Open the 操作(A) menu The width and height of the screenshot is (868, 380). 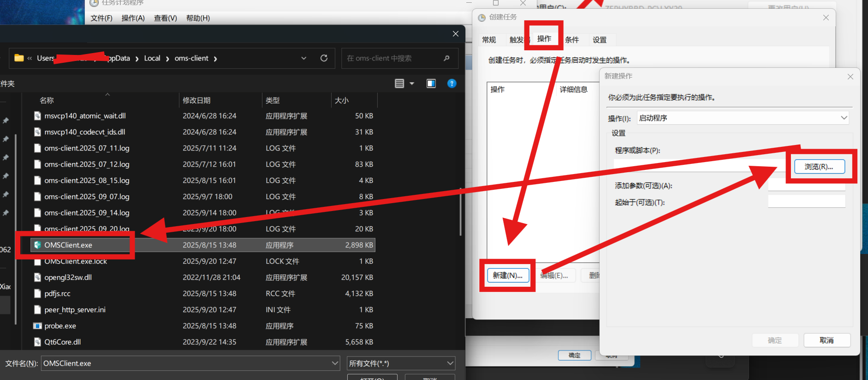coord(133,18)
